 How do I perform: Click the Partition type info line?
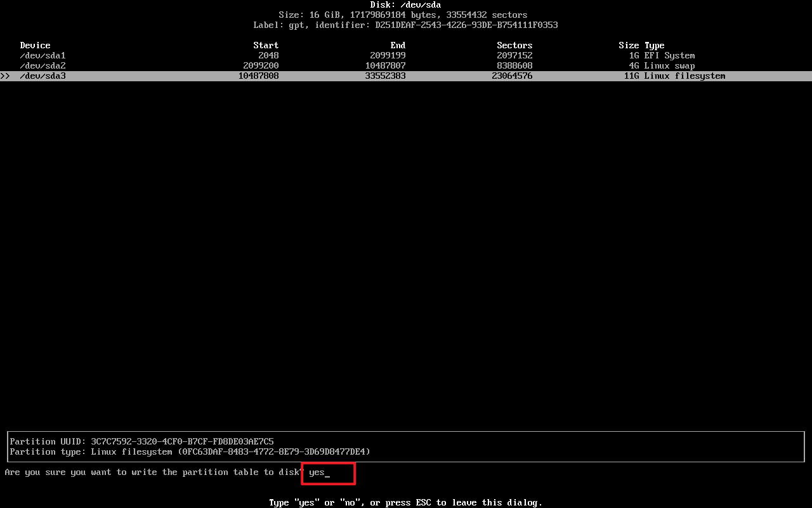click(190, 451)
